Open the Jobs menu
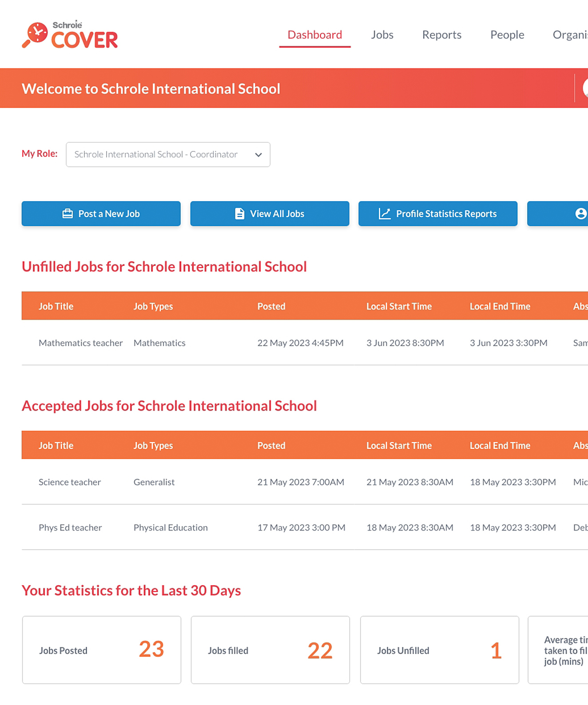 pos(382,35)
